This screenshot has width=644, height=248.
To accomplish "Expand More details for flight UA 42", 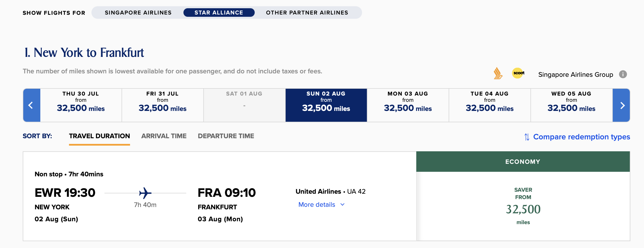I will [317, 204].
